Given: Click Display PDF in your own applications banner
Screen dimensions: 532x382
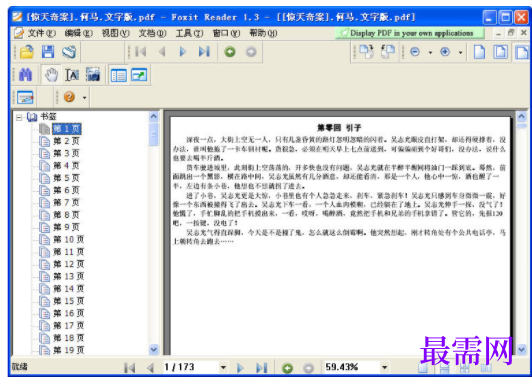Looking at the screenshot, I should [x=410, y=33].
